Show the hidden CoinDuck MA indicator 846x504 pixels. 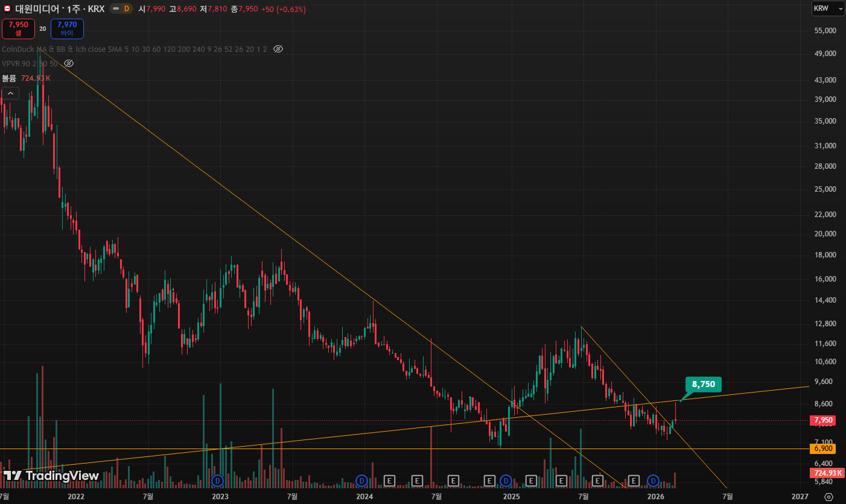(x=278, y=49)
